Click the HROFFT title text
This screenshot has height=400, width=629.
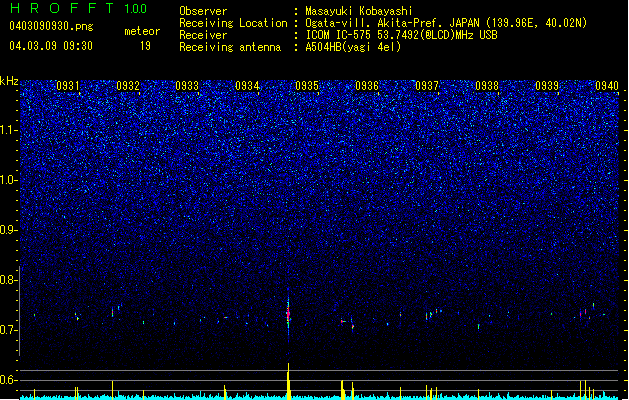[x=62, y=8]
